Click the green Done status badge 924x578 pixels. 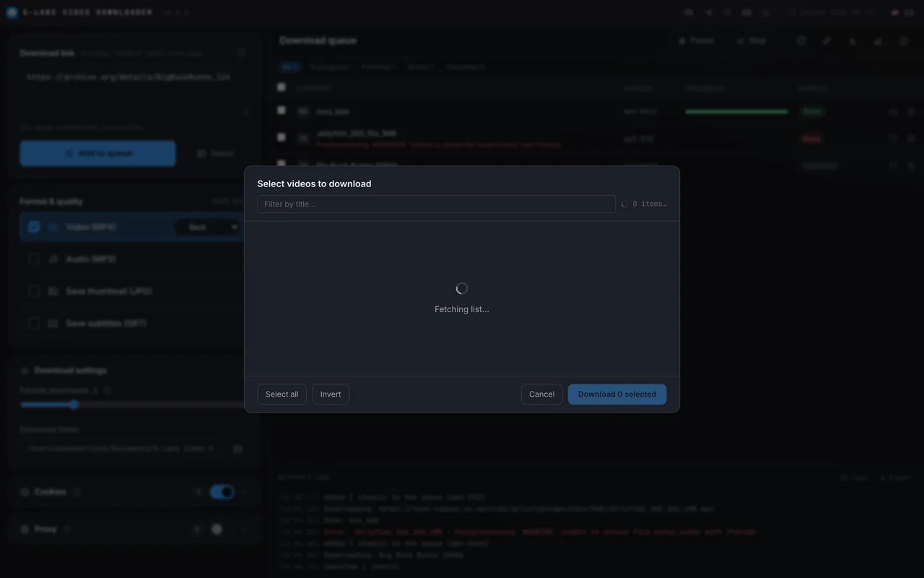coord(812,111)
